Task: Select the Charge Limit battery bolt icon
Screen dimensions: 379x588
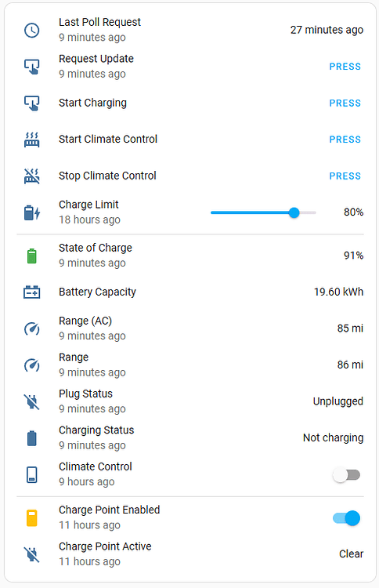Action: (32, 212)
